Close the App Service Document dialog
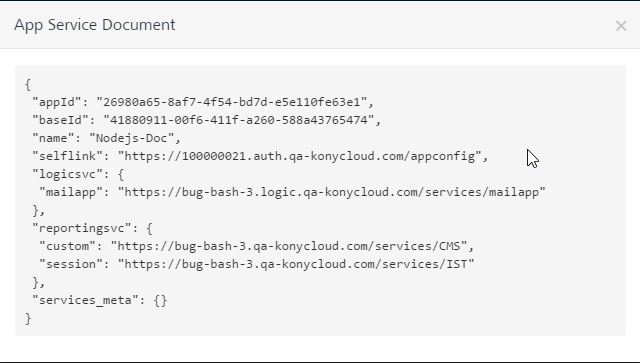This screenshot has height=363, width=640. pos(621,26)
